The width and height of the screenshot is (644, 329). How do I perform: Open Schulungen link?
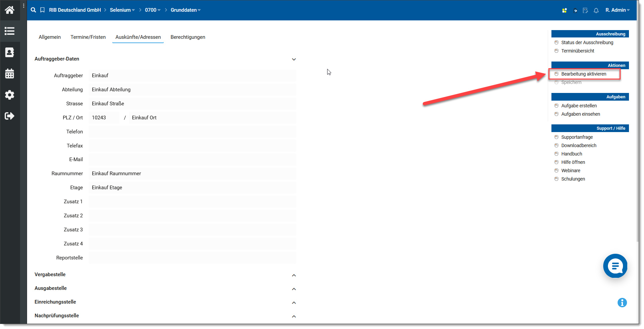coord(573,179)
